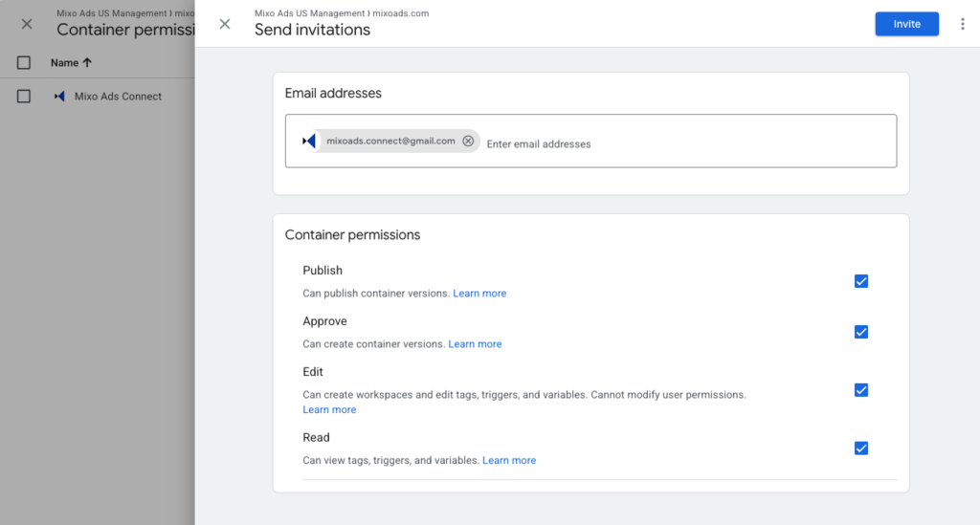Check the Mixo Ads Connect row checkbox
Image resolution: width=980 pixels, height=525 pixels.
(x=24, y=97)
